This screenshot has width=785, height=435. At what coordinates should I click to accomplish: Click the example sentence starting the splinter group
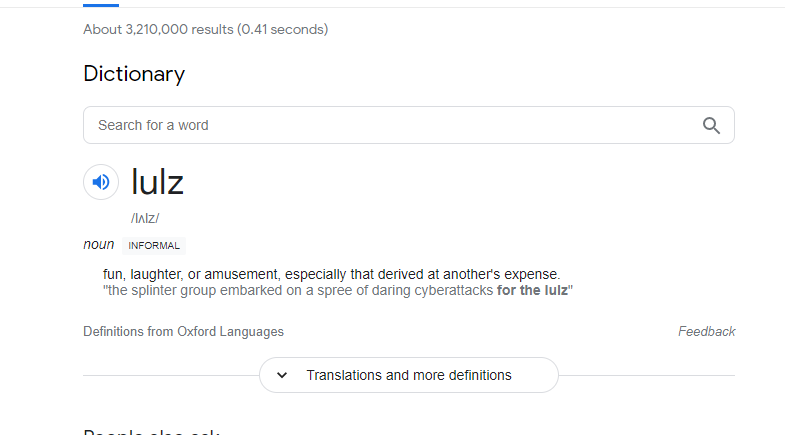[338, 290]
